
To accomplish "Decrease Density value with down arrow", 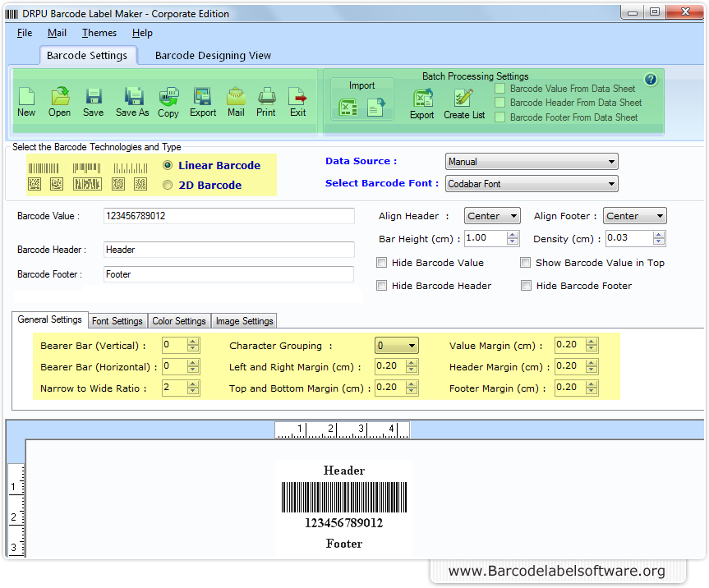I will pos(659,241).
